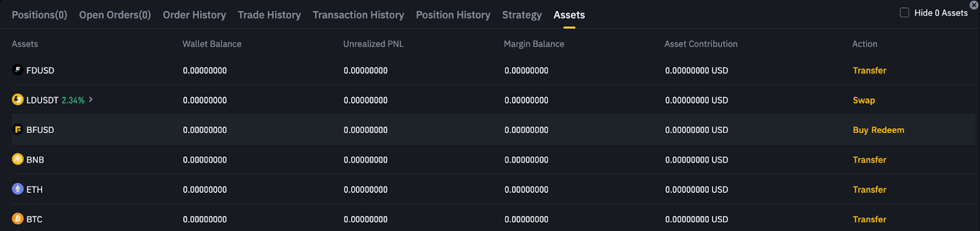
Task: Click the BFUSD coin icon
Action: [18, 129]
